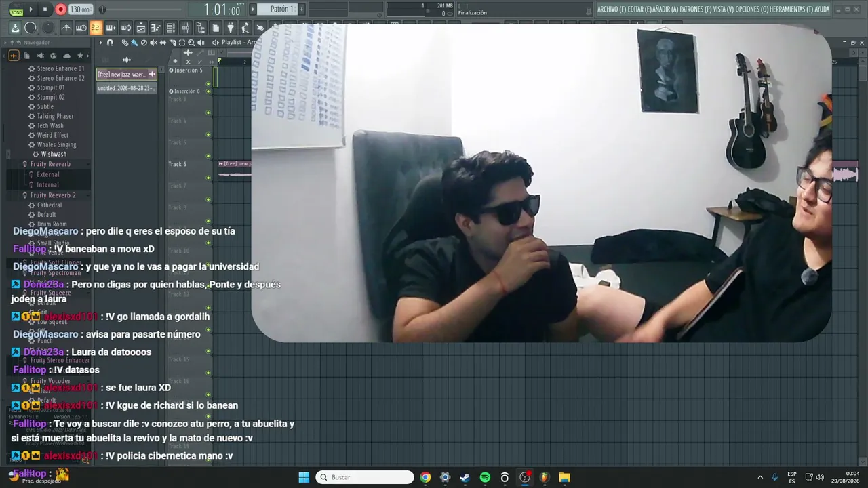Click the 130.000 tempo field
This screenshot has height=488, width=868.
pyautogui.click(x=80, y=9)
